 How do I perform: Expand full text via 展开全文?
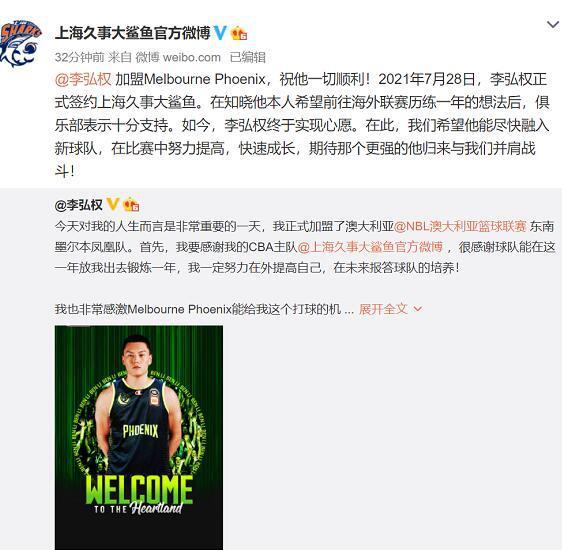[x=383, y=309]
